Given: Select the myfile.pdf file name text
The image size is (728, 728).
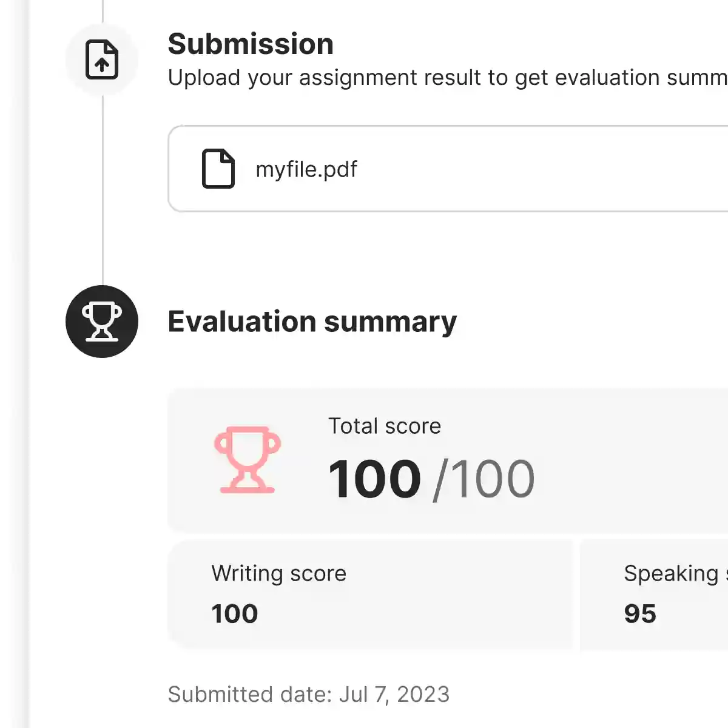Looking at the screenshot, I should [306, 169].
